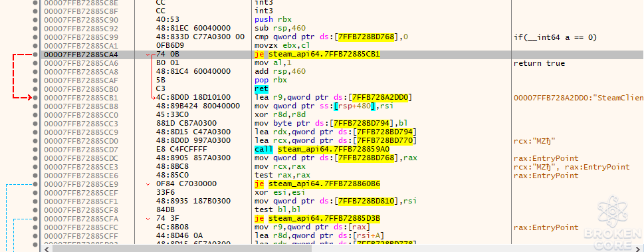Select address 00007FFB72885C8F
This screenshot has height=252, width=644.
81,11
